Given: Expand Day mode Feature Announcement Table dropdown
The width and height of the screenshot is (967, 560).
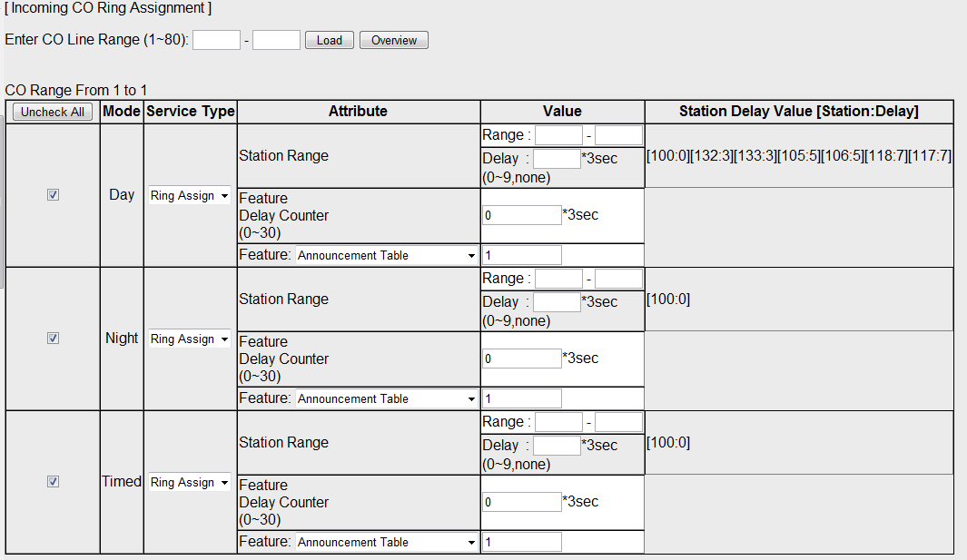Looking at the screenshot, I should click(387, 256).
